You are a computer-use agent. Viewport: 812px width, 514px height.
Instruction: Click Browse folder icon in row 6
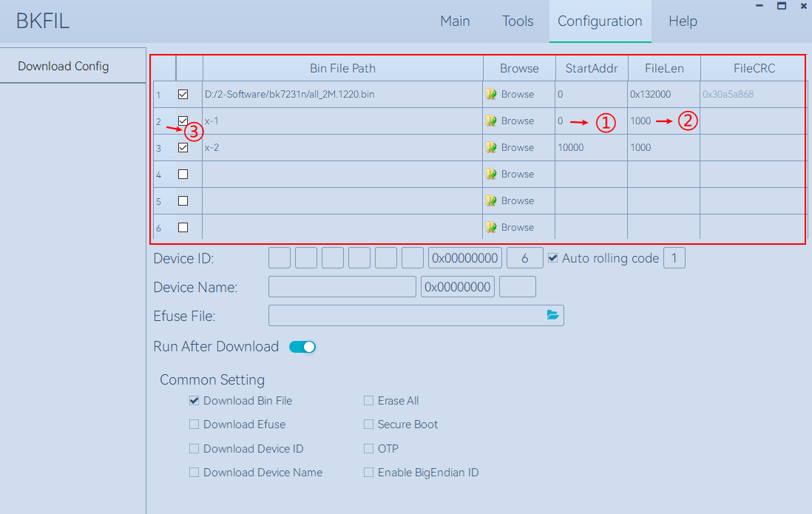click(491, 228)
